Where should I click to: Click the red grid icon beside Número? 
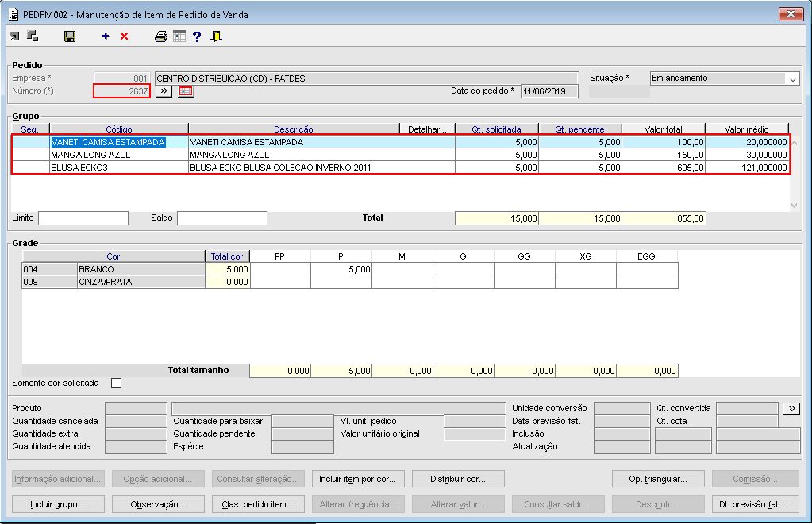186,91
